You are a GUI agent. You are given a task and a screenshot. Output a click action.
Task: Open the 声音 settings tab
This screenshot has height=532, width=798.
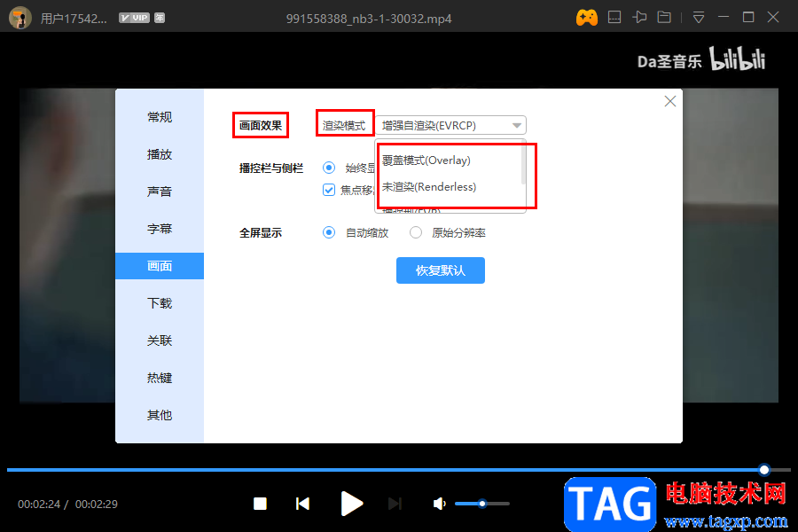160,192
